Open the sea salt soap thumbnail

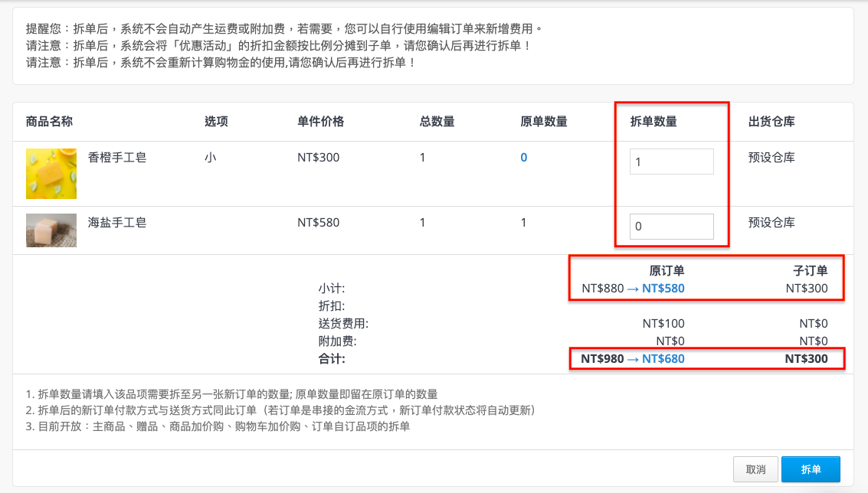pos(51,230)
